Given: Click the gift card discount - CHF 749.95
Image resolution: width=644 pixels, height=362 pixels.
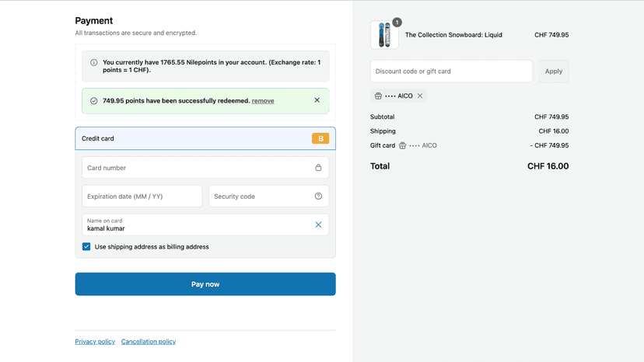Looking at the screenshot, I should (x=549, y=145).
